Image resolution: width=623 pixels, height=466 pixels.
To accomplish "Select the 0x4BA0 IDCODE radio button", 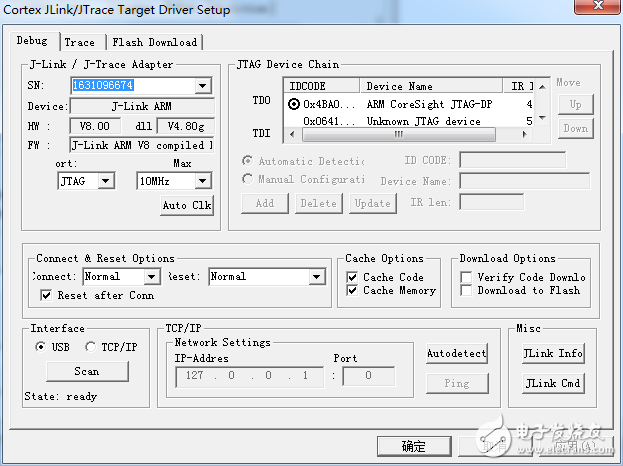I will 294,104.
